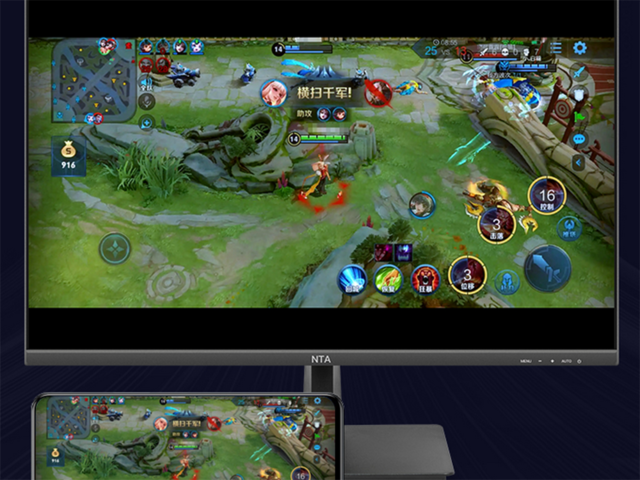Select first teammate portrait in top row

[146, 47]
